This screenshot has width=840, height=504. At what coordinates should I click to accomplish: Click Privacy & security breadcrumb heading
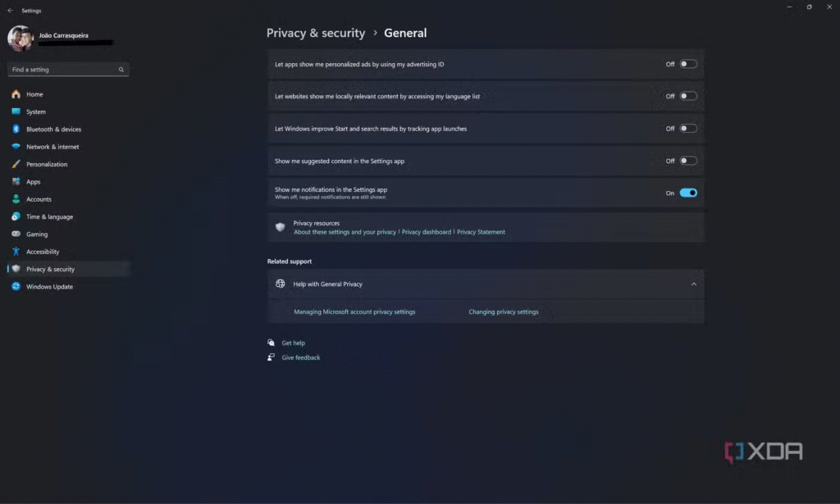coord(316,34)
